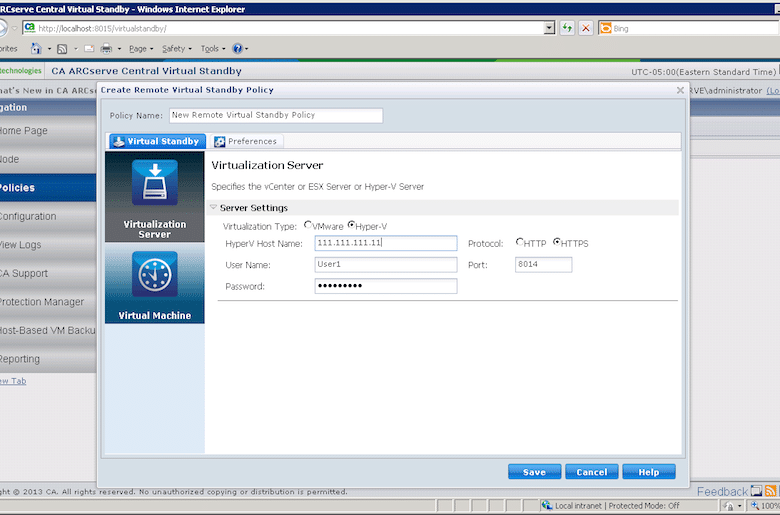Viewport: 780px width, 515px height.
Task: Open Reporting in navigation
Action: [48, 359]
